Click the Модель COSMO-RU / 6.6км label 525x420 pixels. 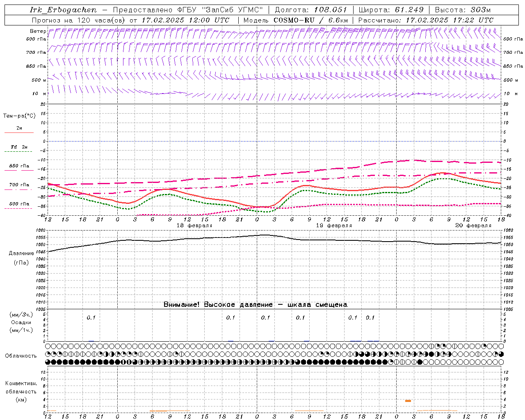pos(295,20)
